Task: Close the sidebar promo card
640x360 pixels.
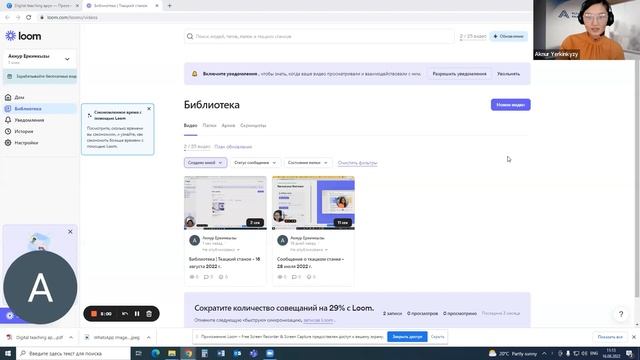Action: (x=70, y=231)
